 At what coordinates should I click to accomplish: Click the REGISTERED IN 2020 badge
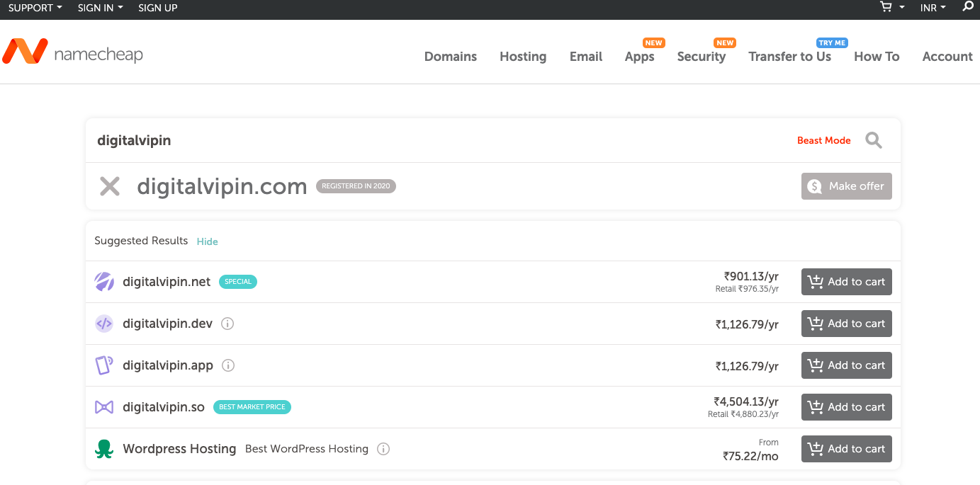tap(356, 186)
